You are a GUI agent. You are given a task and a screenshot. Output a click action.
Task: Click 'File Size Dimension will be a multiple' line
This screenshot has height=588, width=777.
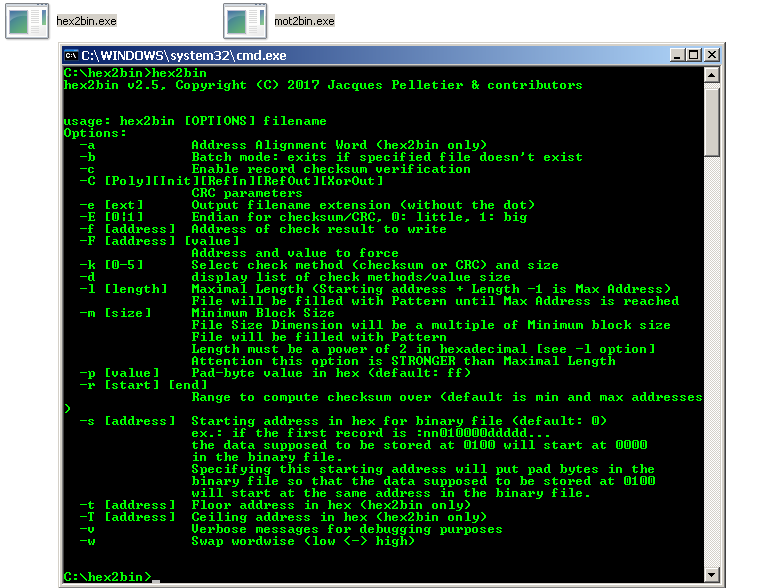click(x=431, y=325)
